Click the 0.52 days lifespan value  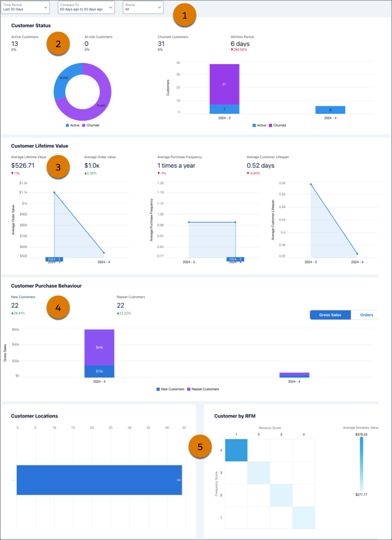(x=260, y=166)
